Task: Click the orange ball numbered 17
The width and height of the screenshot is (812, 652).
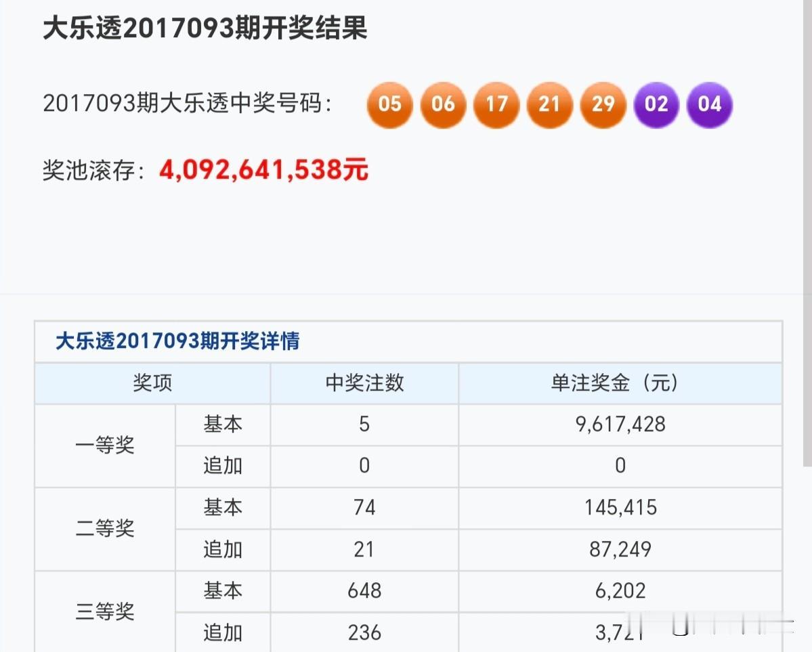Action: point(496,105)
